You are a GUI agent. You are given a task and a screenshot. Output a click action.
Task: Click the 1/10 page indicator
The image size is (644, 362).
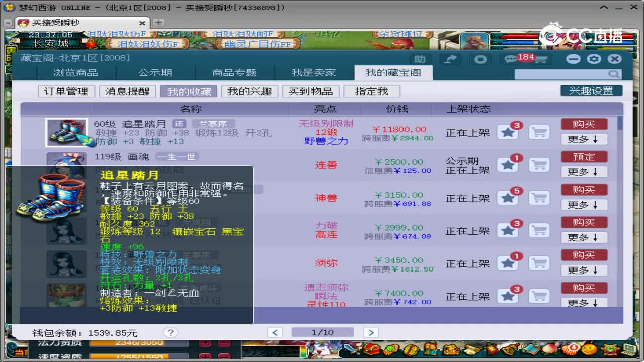(x=323, y=332)
